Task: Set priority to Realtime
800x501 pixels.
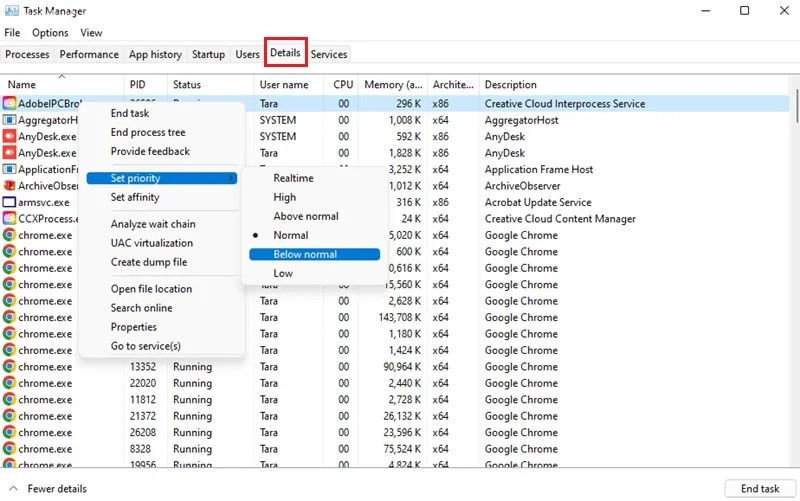Action: point(293,178)
